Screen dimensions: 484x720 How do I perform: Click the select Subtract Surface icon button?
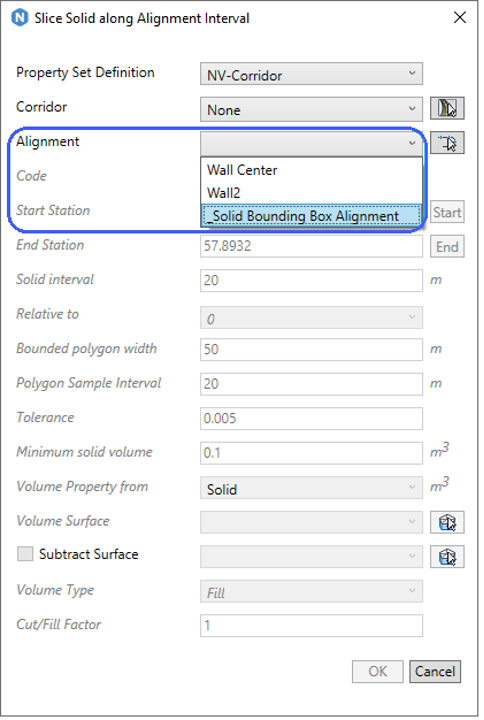(x=447, y=557)
